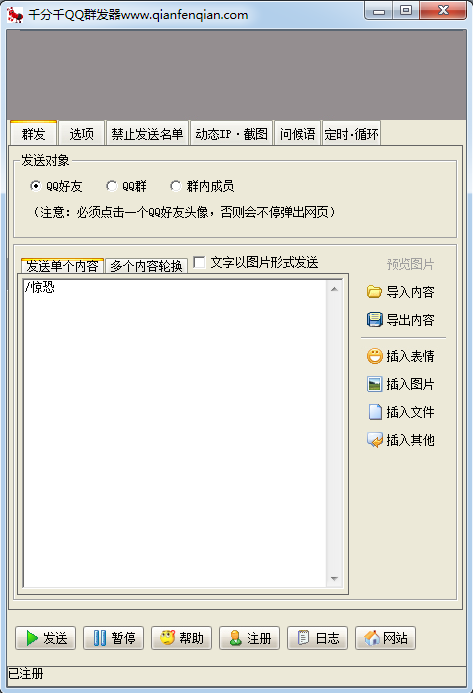
Task: Click the message scrollbar down arrow
Action: point(335,579)
